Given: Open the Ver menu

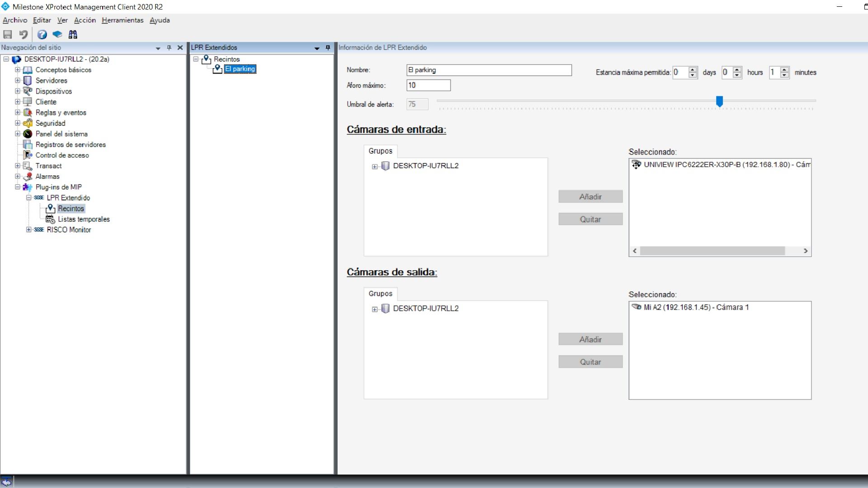Looking at the screenshot, I should [x=62, y=20].
